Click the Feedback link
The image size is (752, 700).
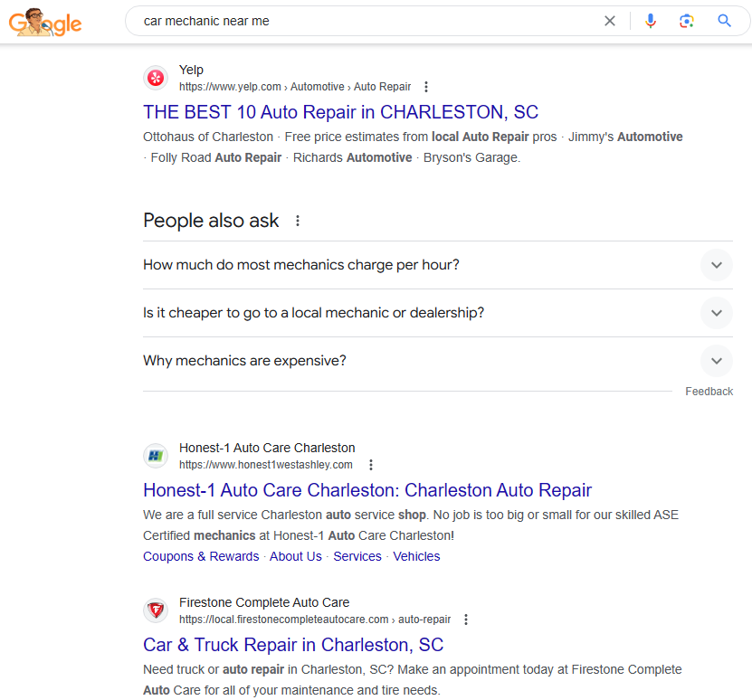point(709,391)
